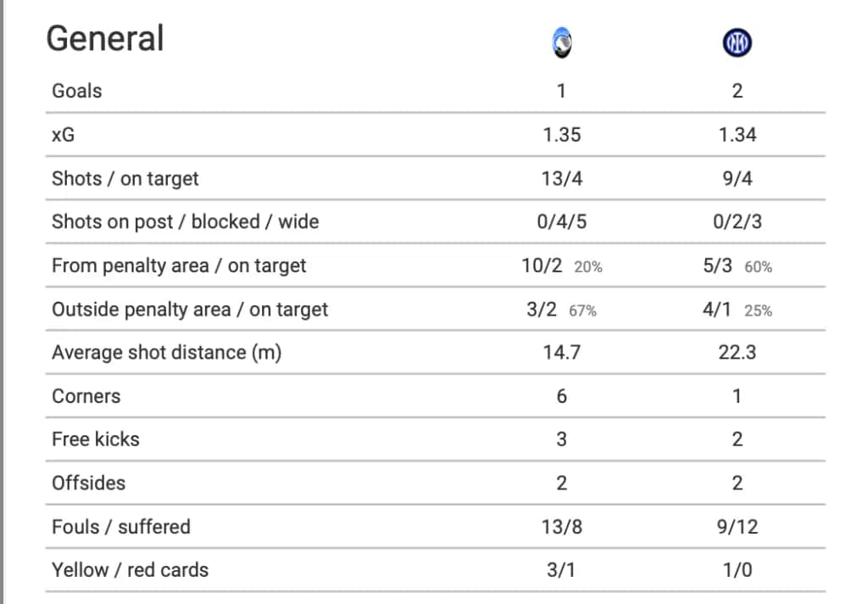Select Outside penalty area / on target row

(190, 310)
